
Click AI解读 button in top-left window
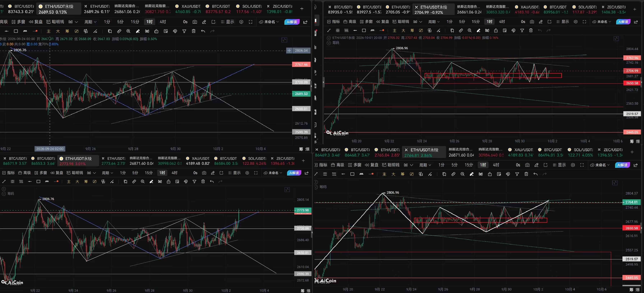[x=292, y=22]
